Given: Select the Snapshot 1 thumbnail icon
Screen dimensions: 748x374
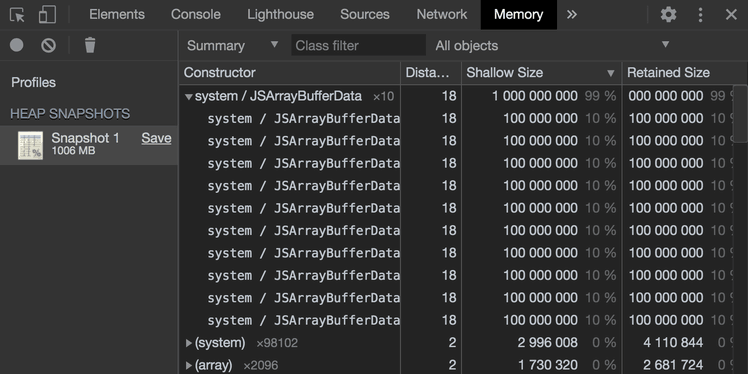Looking at the screenshot, I should pyautogui.click(x=31, y=145).
